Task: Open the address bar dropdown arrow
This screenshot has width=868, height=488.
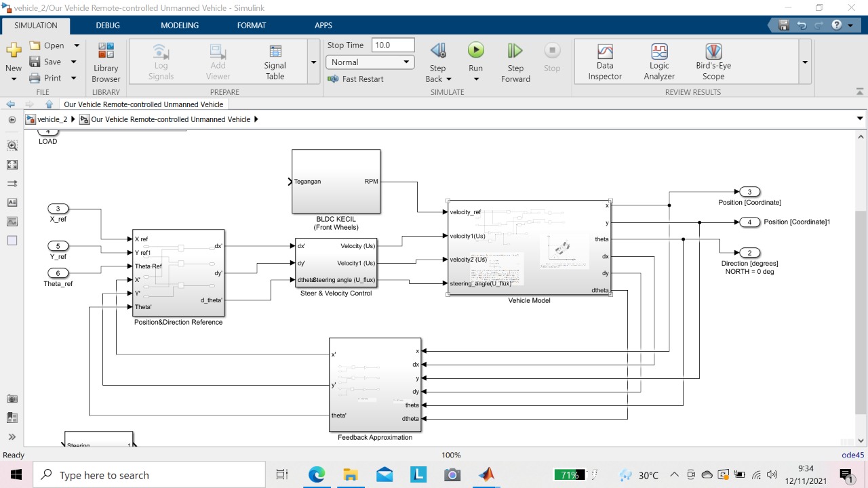Action: pyautogui.click(x=860, y=119)
